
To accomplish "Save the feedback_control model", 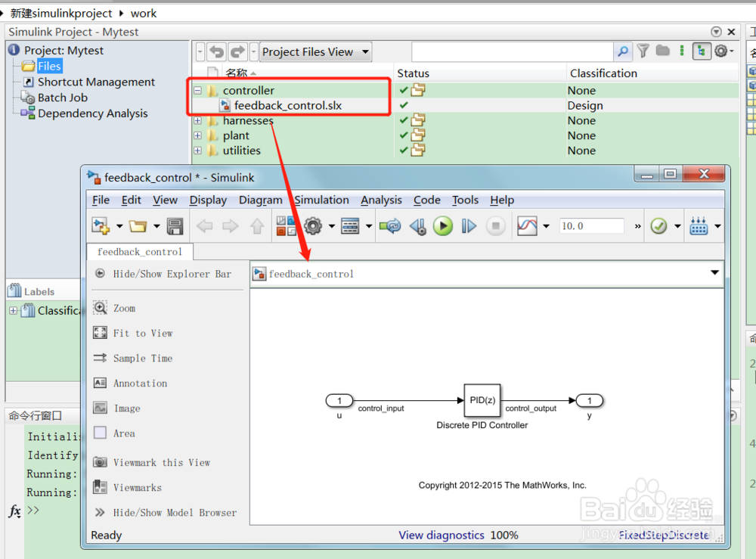I will 175,225.
